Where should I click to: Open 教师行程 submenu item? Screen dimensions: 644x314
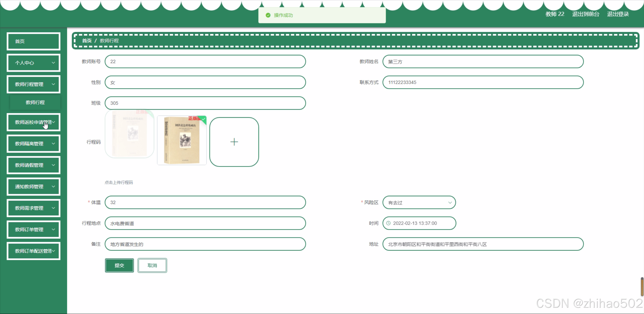pyautogui.click(x=35, y=102)
